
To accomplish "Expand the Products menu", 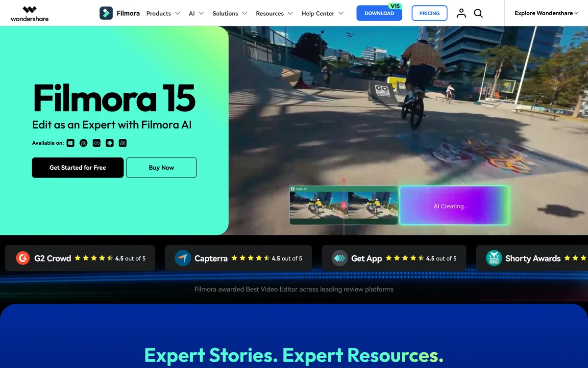I will click(x=163, y=13).
